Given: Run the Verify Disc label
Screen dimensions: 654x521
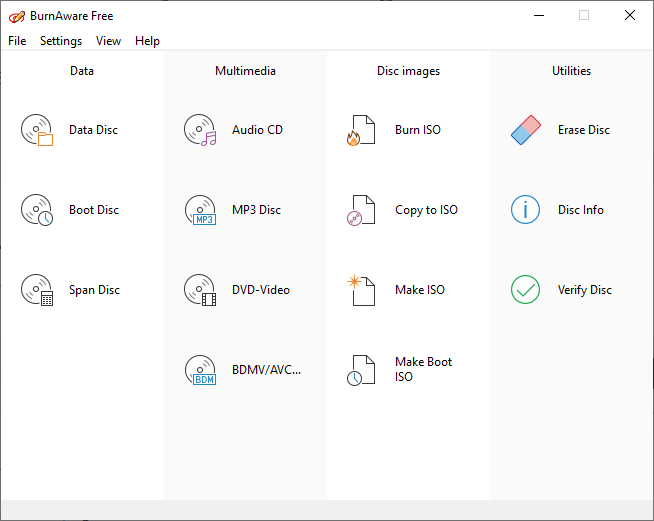Looking at the screenshot, I should point(585,290).
